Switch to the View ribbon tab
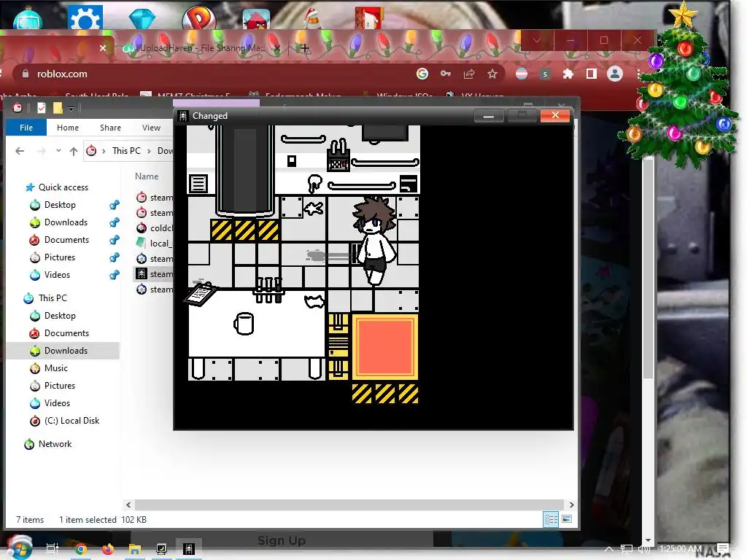 151,128
